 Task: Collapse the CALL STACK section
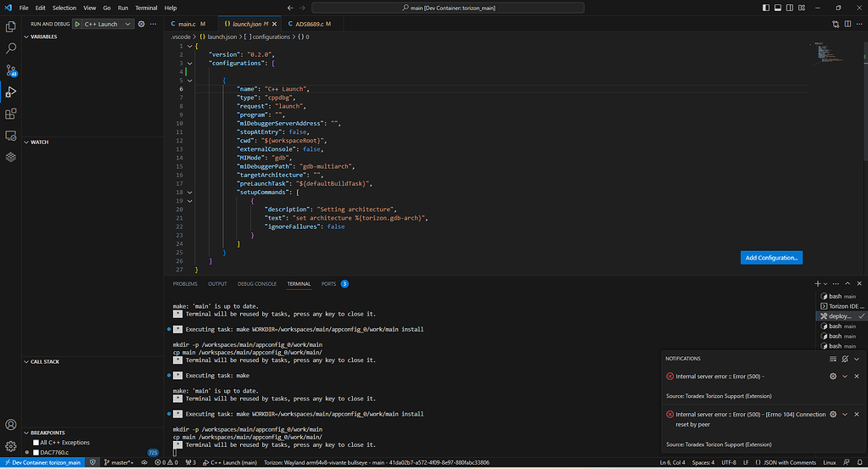(x=26, y=361)
